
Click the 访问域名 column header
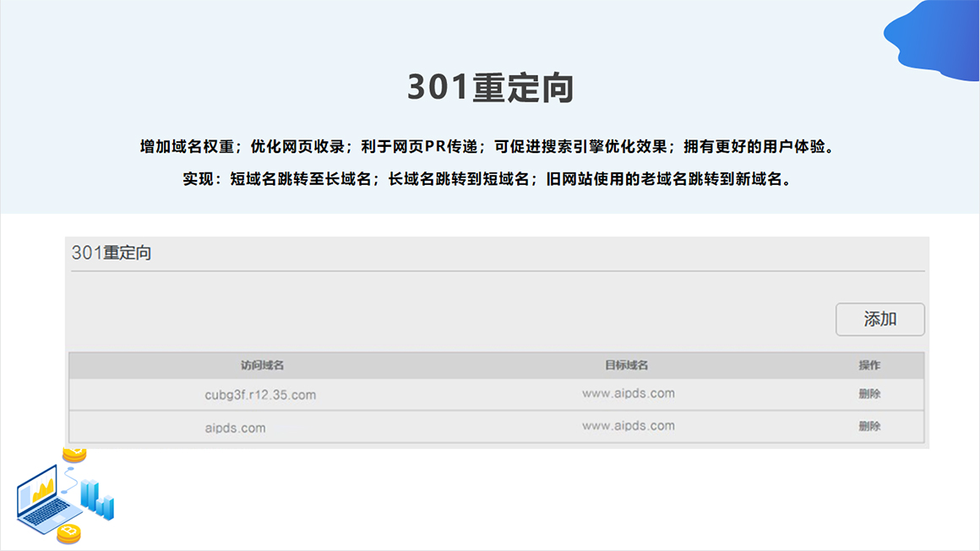point(262,365)
